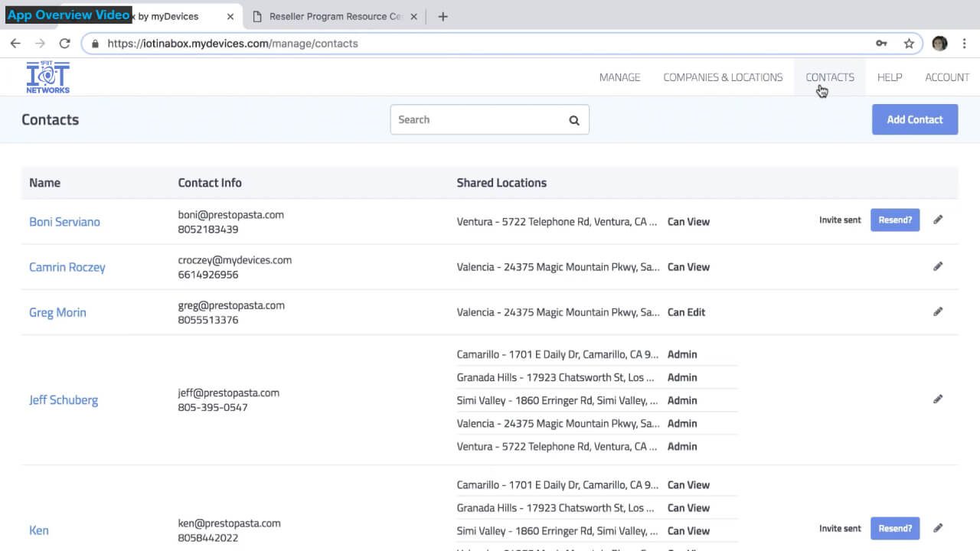Open a new browser tab with plus

[x=443, y=16]
